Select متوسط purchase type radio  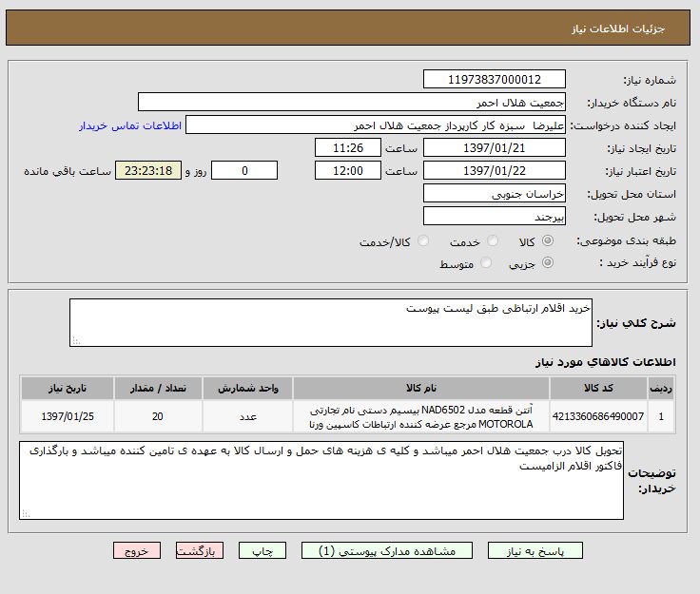point(486,263)
